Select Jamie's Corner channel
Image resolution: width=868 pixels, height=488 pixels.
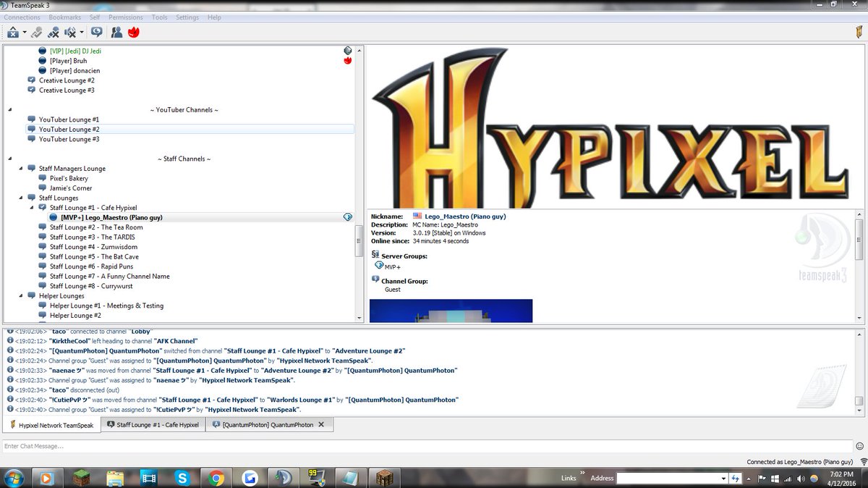(71, 188)
